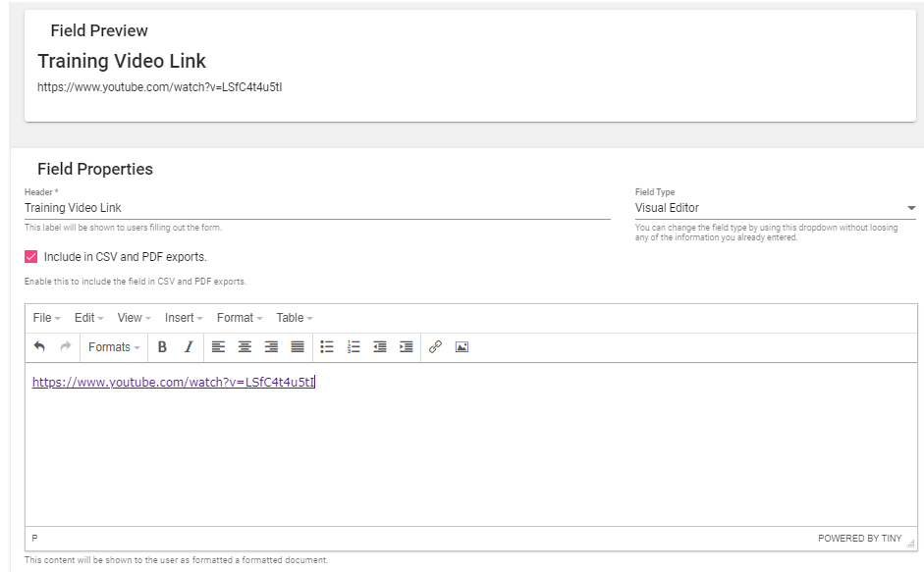
Task: Click the Field Properties heading
Action: 95,169
